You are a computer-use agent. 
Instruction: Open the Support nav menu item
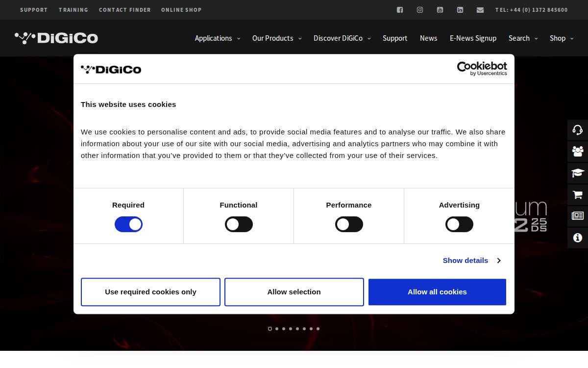395,38
